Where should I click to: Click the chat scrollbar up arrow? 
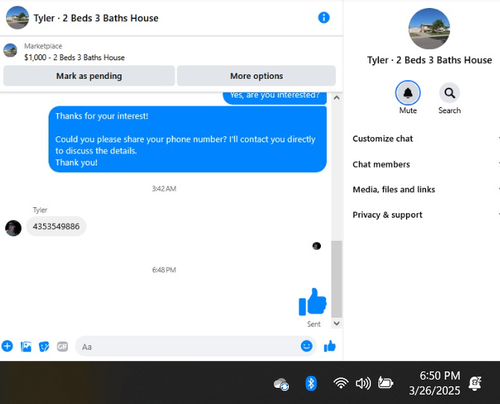point(337,98)
